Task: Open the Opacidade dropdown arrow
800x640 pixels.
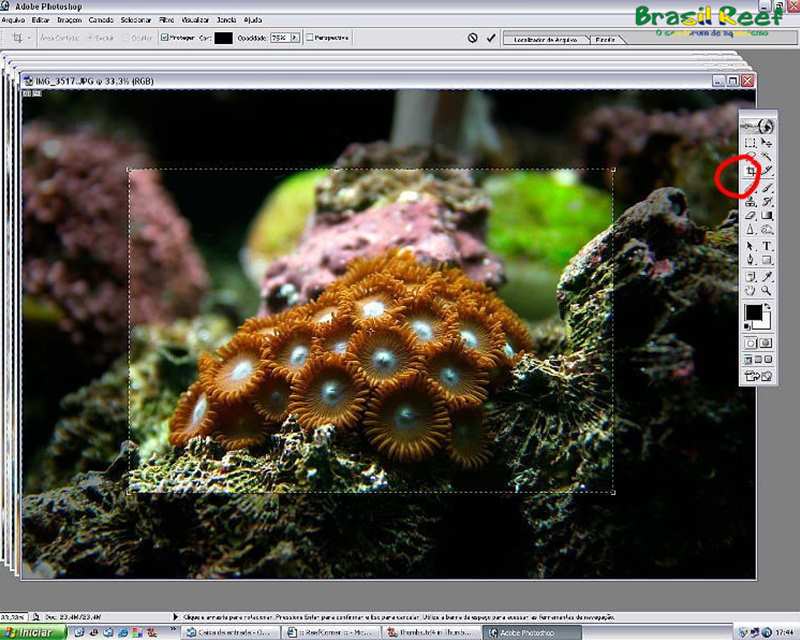Action: pyautogui.click(x=294, y=38)
